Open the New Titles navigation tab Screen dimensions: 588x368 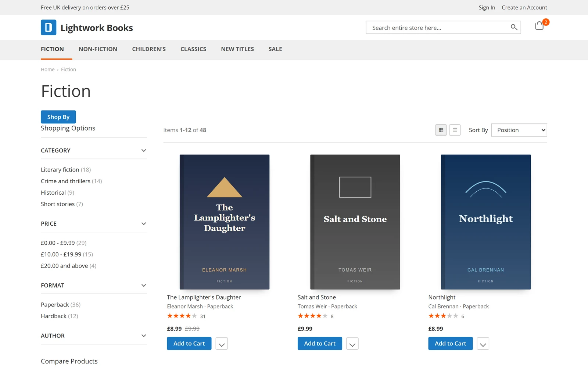[237, 49]
